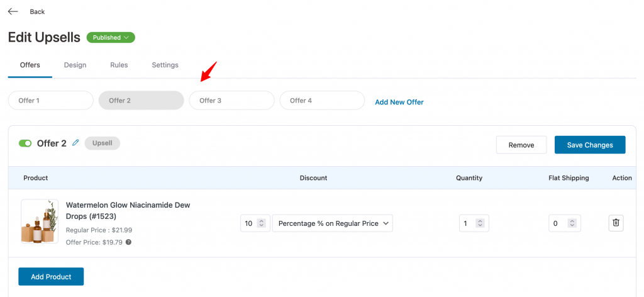
Task: Open the Published status dropdown
Action: [x=111, y=37]
